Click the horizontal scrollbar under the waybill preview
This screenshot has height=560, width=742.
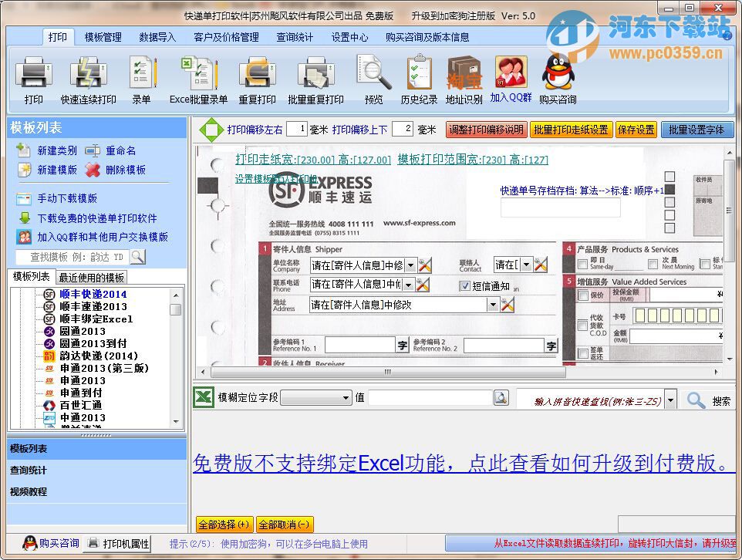click(x=388, y=372)
